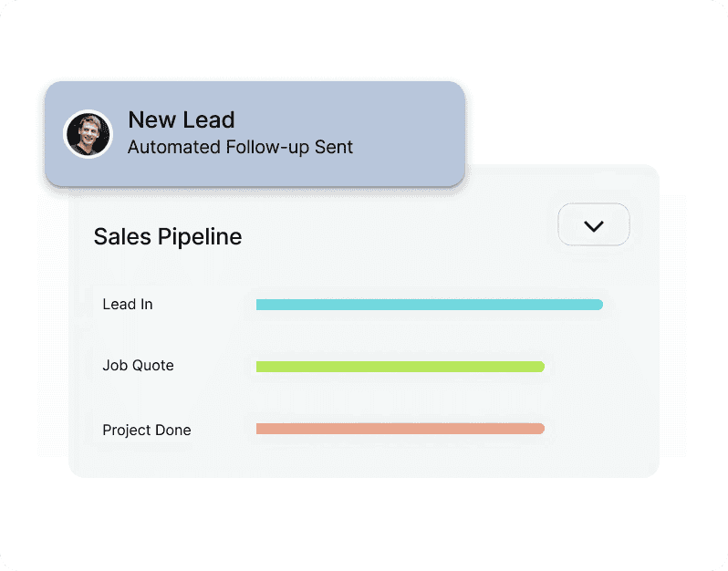Open the New Lead notification title
This screenshot has height=571, width=728.
point(182,119)
